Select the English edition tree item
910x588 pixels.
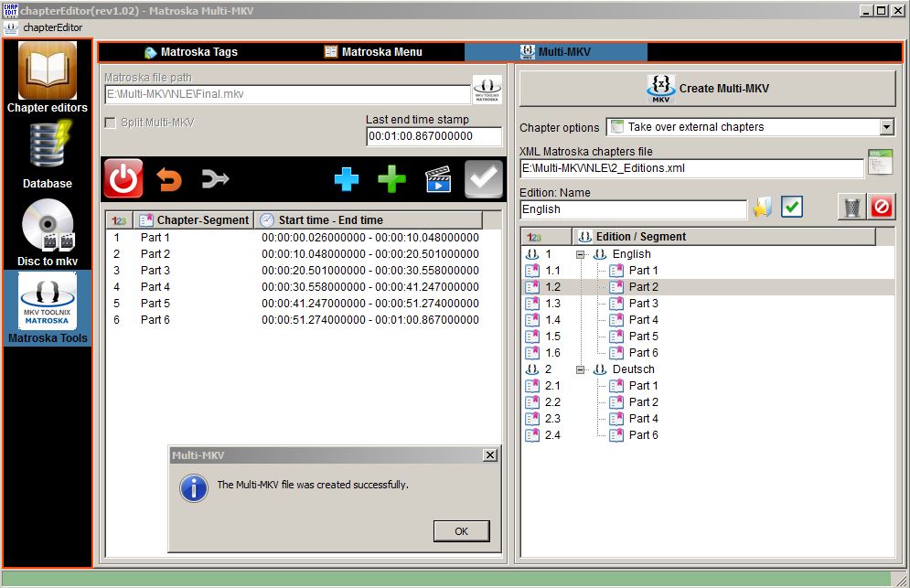[x=631, y=254]
